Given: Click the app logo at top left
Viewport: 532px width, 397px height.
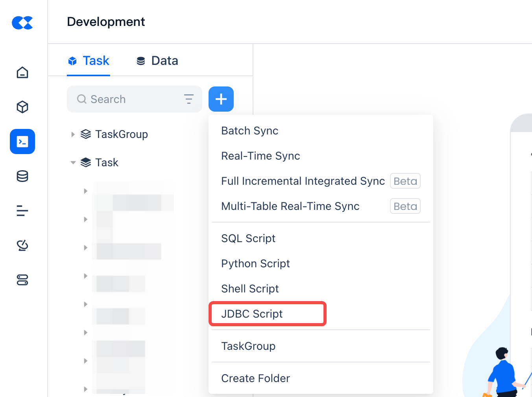Looking at the screenshot, I should tap(22, 23).
